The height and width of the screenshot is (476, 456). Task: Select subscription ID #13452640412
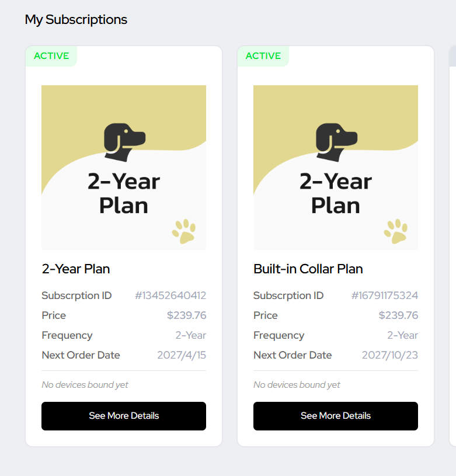point(170,296)
